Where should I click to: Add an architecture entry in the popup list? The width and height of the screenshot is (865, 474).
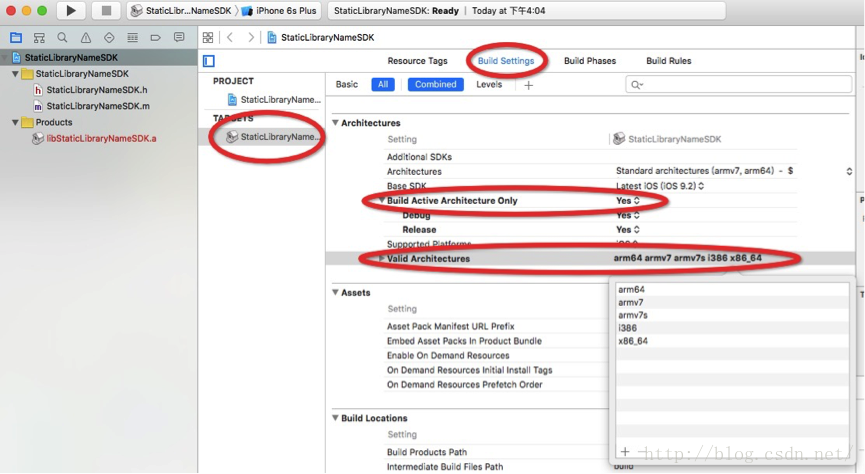pos(624,452)
